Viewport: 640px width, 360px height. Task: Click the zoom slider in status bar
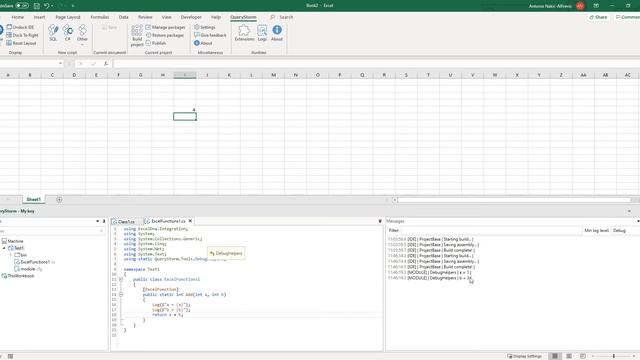pyautogui.click(x=613, y=356)
